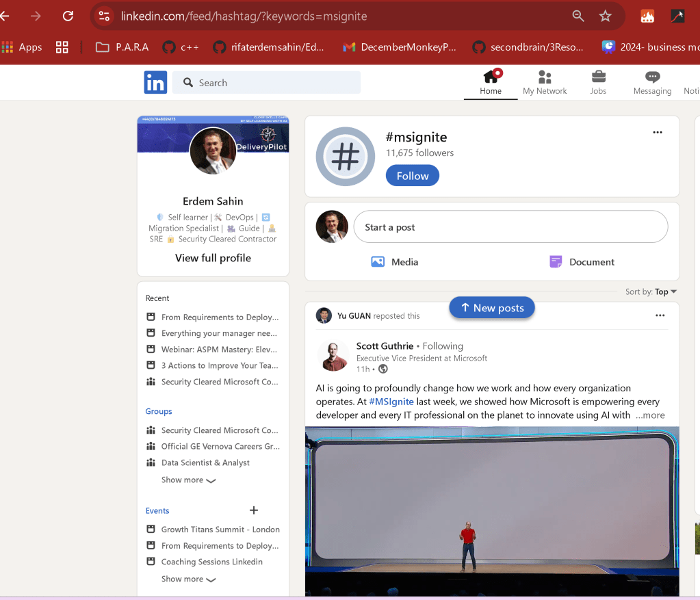Click the tab groups grid icon
700x600 pixels.
pyautogui.click(x=62, y=47)
